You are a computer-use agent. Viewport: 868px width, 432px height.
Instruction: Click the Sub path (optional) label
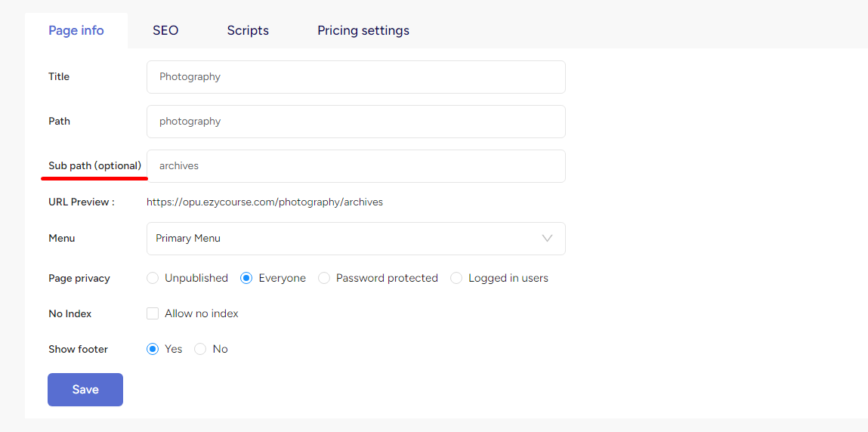tap(94, 165)
